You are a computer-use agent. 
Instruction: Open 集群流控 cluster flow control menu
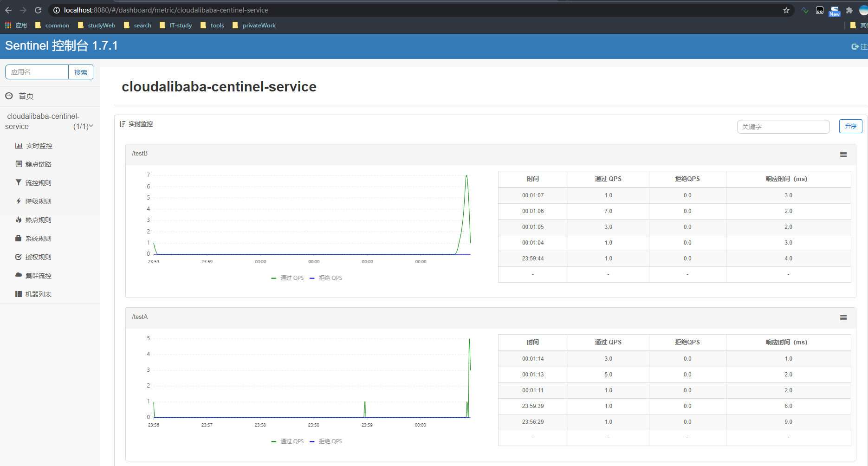tap(33, 276)
